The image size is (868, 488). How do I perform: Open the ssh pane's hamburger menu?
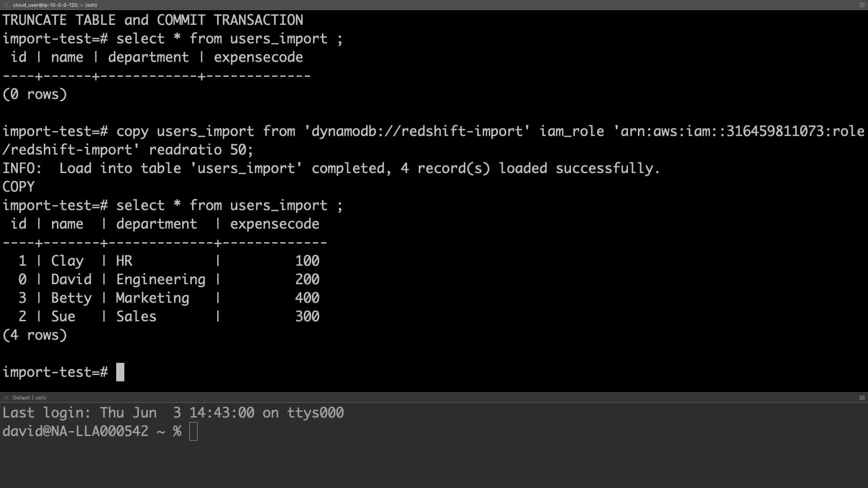(x=862, y=5)
